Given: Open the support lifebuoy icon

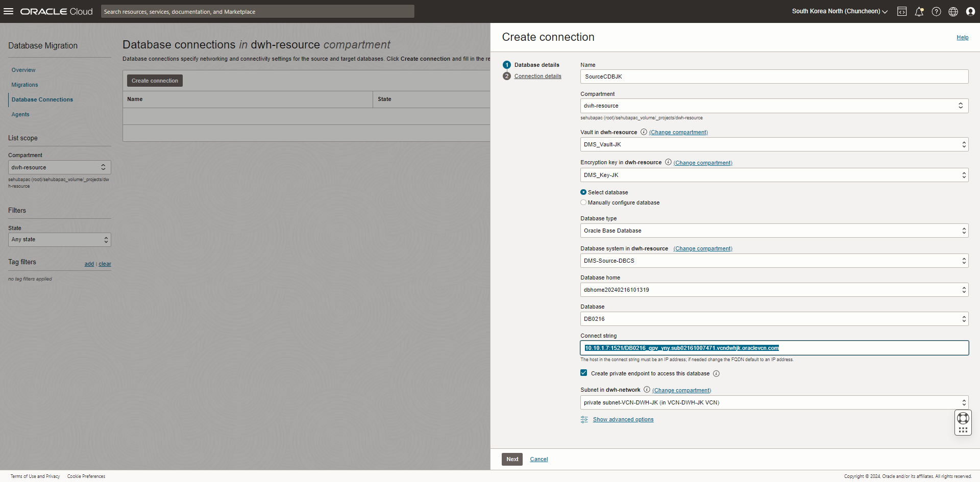Looking at the screenshot, I should [x=963, y=418].
